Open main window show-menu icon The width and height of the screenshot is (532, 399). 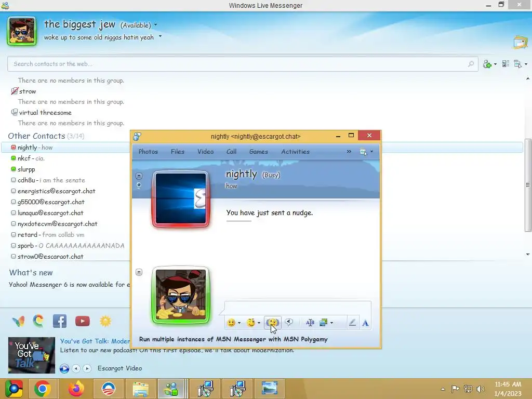click(x=518, y=64)
